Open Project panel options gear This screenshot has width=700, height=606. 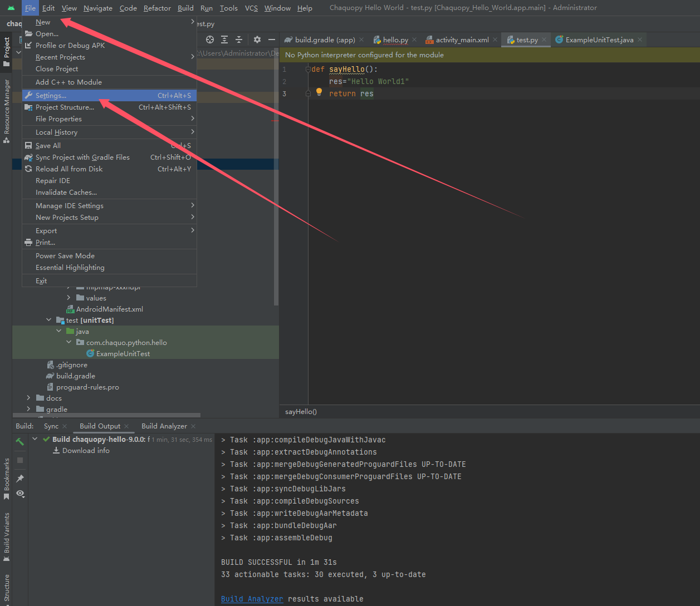click(256, 40)
